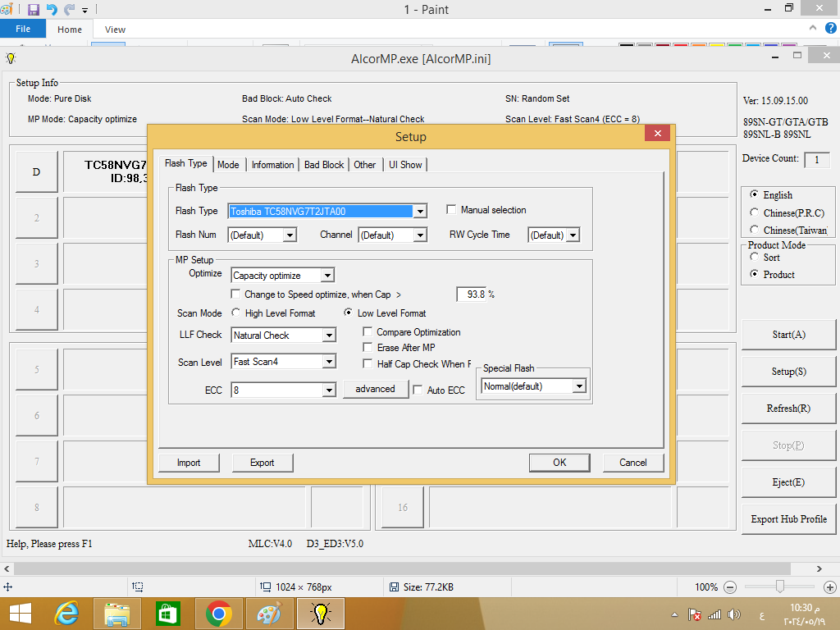Open the network signal tray icon

click(x=714, y=614)
